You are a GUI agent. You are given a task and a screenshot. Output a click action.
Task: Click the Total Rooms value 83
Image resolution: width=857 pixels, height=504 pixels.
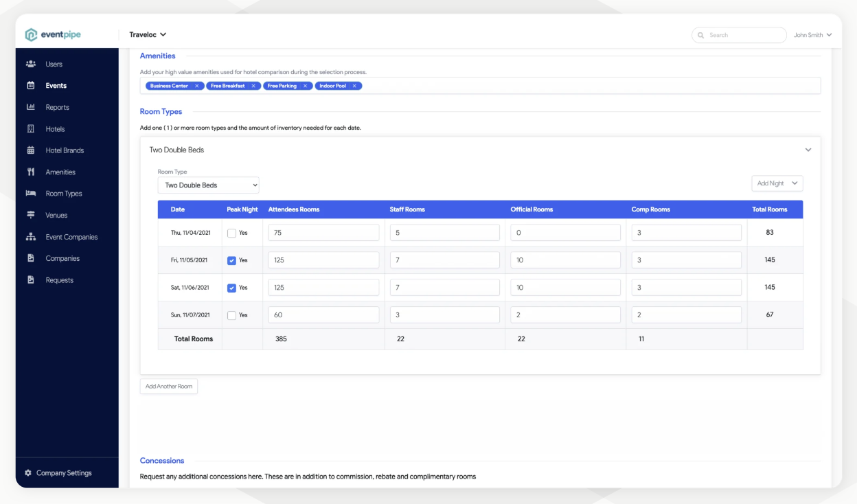point(770,233)
